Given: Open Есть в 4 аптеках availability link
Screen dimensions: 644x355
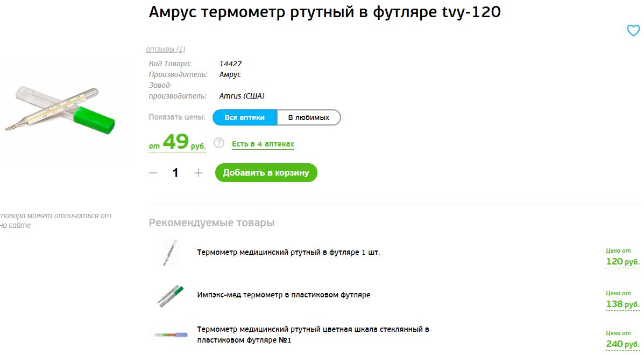Looking at the screenshot, I should pos(263,144).
